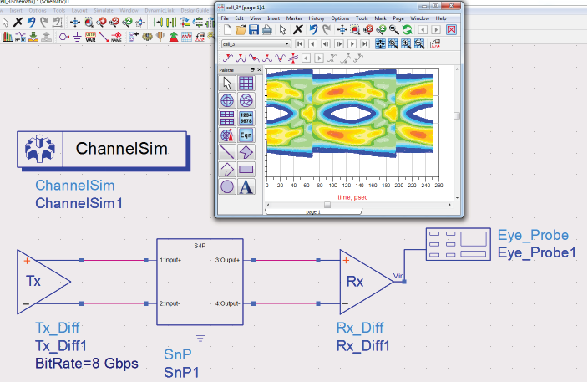Click the VAR variable equation icon
This screenshot has width=588, height=382.
tap(90, 37)
